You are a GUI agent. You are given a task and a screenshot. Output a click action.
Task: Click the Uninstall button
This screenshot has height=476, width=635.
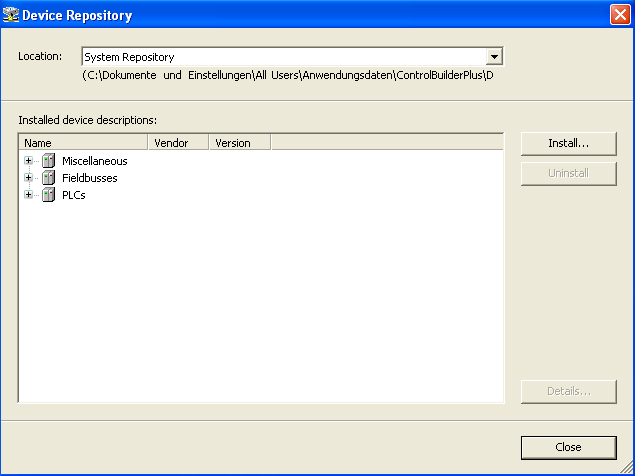[568, 173]
